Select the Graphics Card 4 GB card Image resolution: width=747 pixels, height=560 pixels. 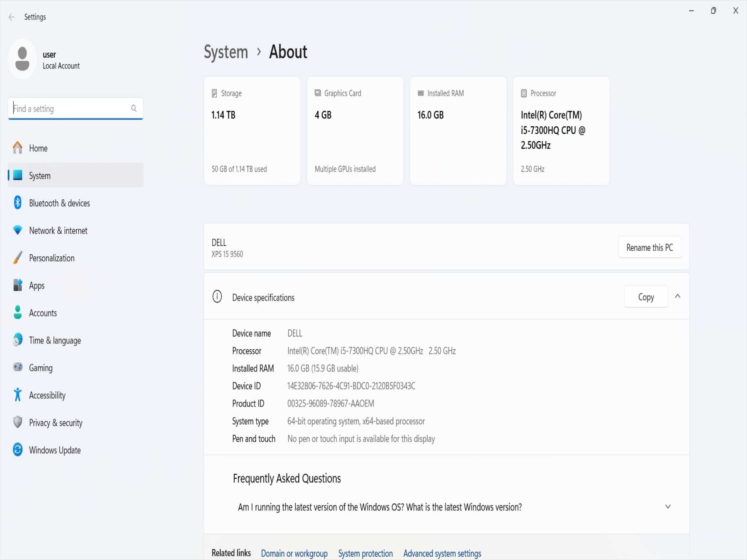tap(355, 131)
